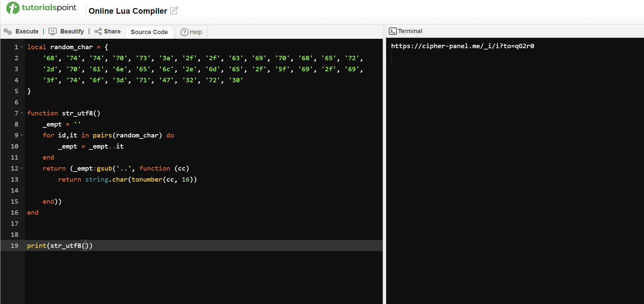The height and width of the screenshot is (304, 644).
Task: Click the edit pencil icon beside title
Action: [x=174, y=11]
